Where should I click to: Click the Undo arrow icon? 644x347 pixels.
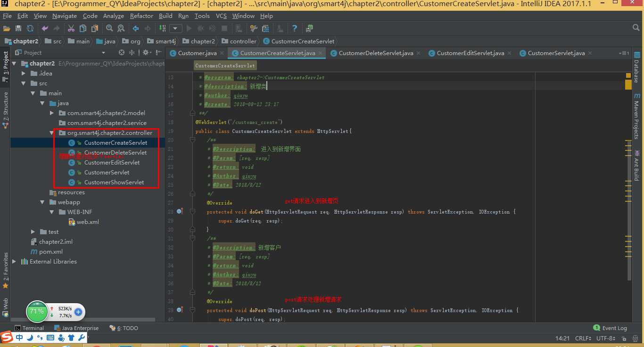(45, 28)
